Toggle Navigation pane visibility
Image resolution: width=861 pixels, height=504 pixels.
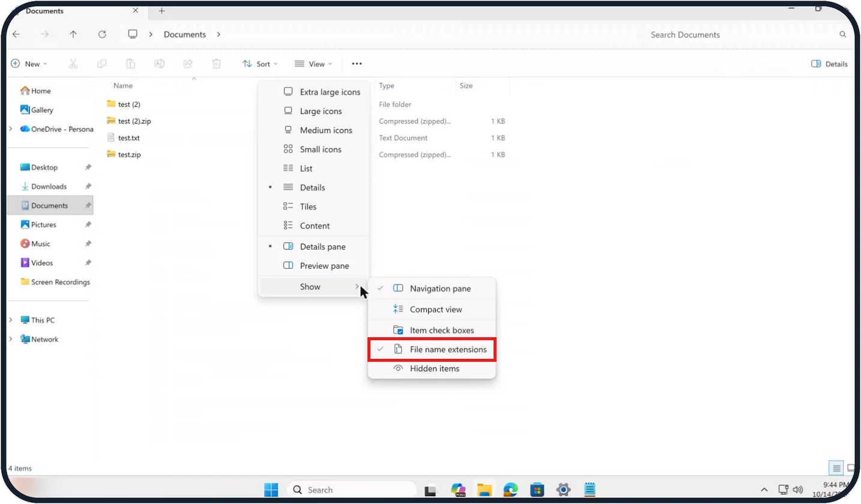432,289
